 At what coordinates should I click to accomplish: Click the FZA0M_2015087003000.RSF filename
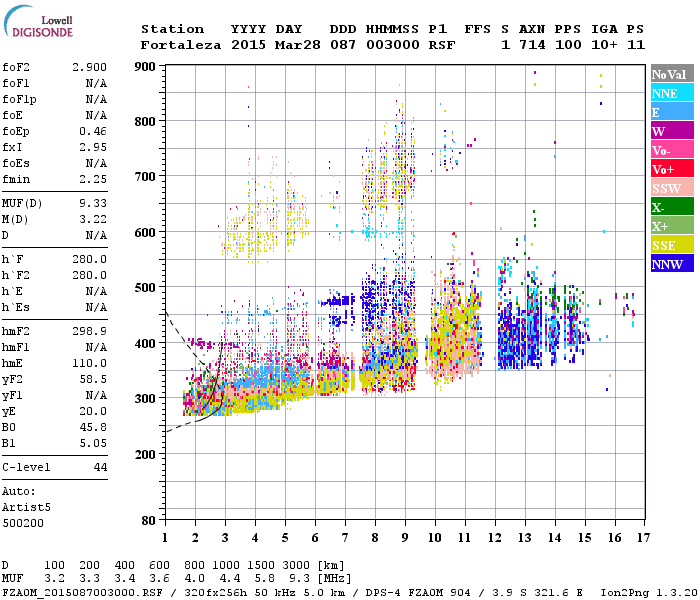(82, 593)
